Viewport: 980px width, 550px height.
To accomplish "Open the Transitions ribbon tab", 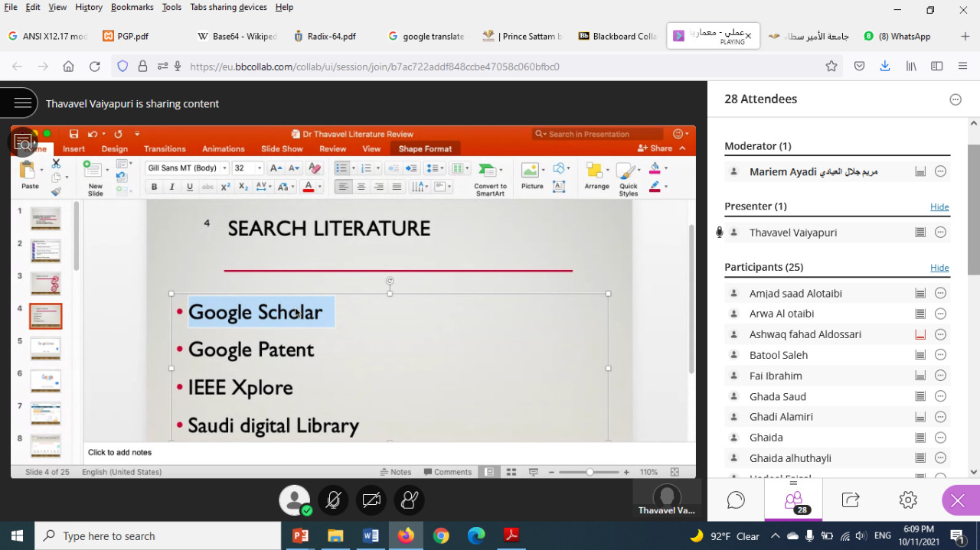I will coord(165,149).
